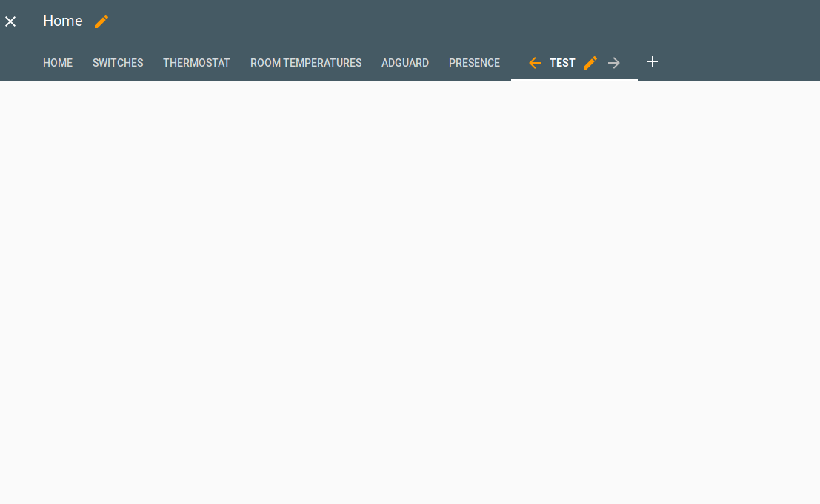Move TEST view left with orange arrow

[535, 63]
